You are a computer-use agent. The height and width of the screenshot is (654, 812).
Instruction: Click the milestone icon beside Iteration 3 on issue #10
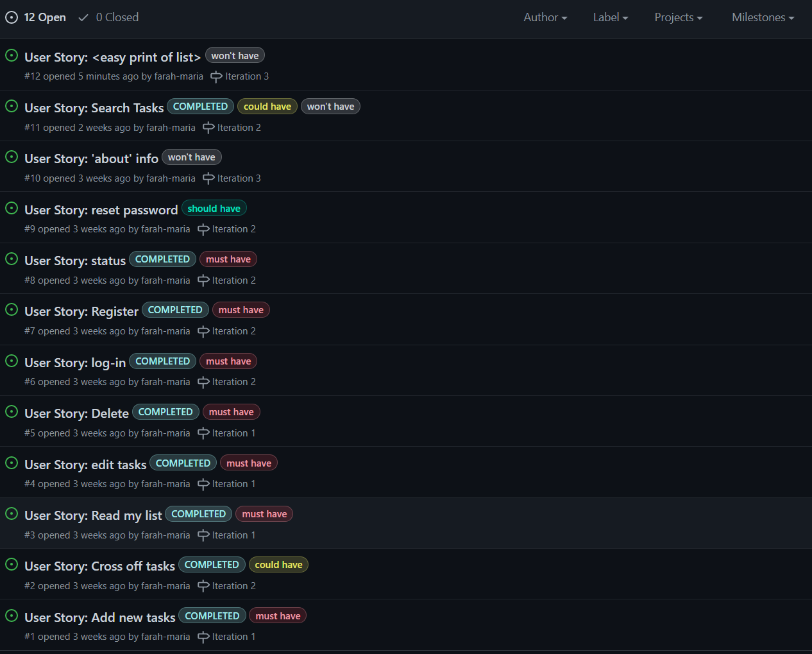tap(208, 178)
